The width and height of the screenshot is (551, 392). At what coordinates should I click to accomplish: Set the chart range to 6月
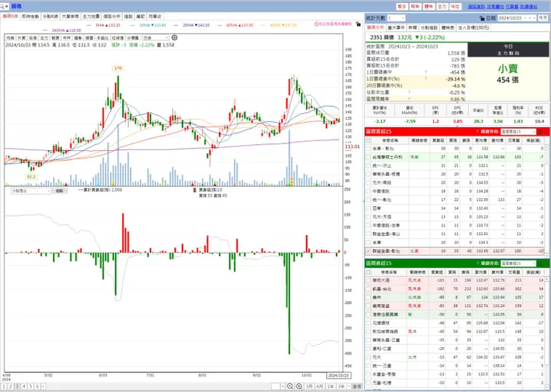(x=319, y=386)
